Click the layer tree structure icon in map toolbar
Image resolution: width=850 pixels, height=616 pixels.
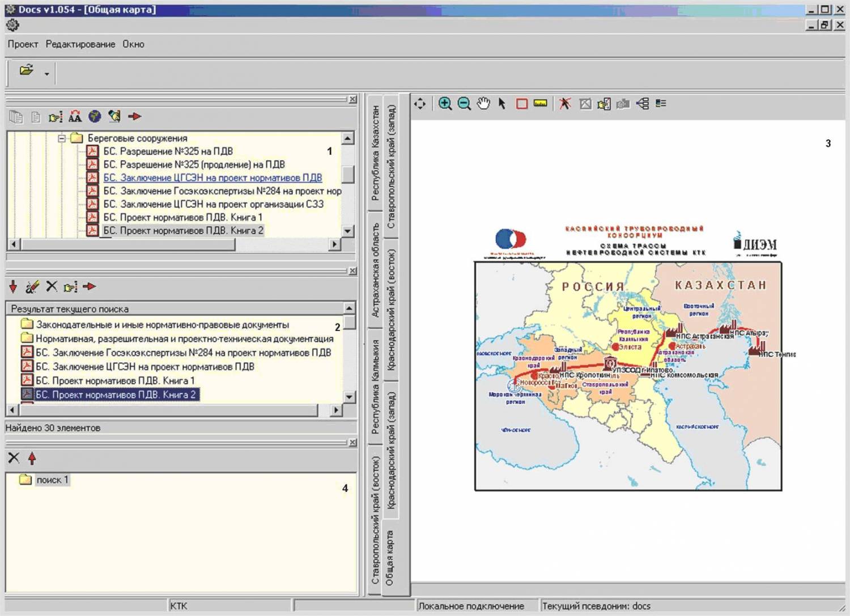[x=643, y=104]
